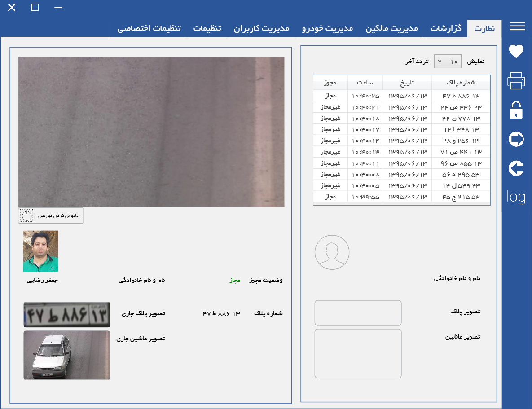Viewport: 532px width, 409px height.
Task: Click the printer icon in sidebar
Action: pos(516,80)
